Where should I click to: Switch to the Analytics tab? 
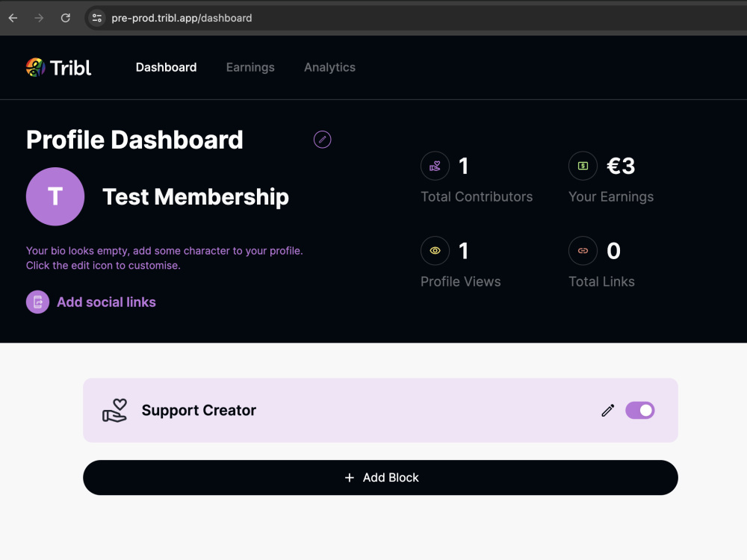point(329,68)
